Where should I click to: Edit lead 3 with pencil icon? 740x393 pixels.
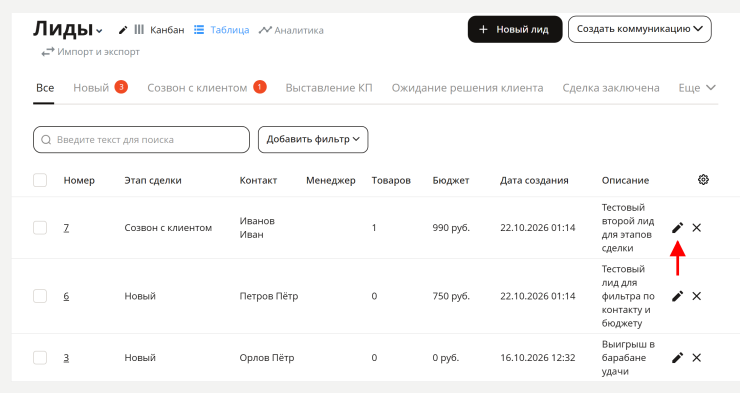point(677,358)
